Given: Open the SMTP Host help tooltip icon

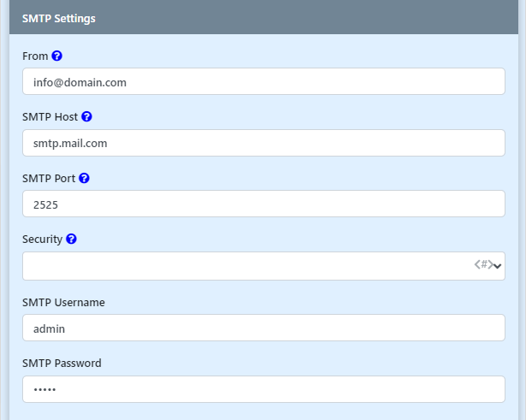Looking at the screenshot, I should (x=86, y=116).
